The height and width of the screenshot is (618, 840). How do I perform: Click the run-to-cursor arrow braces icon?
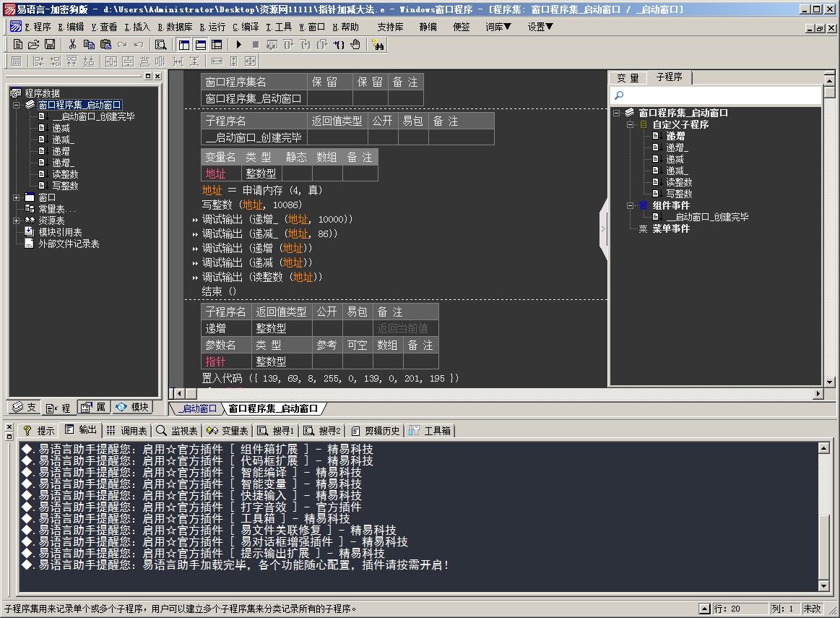pos(339,45)
